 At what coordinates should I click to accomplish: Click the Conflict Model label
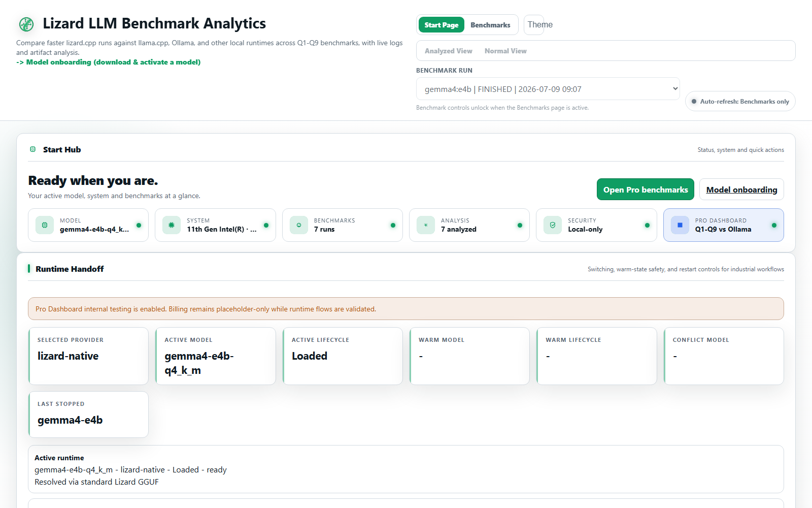(x=701, y=340)
